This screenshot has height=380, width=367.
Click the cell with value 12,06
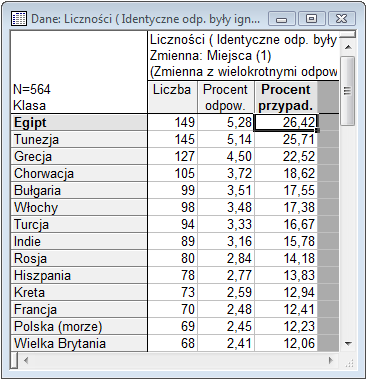(286, 344)
